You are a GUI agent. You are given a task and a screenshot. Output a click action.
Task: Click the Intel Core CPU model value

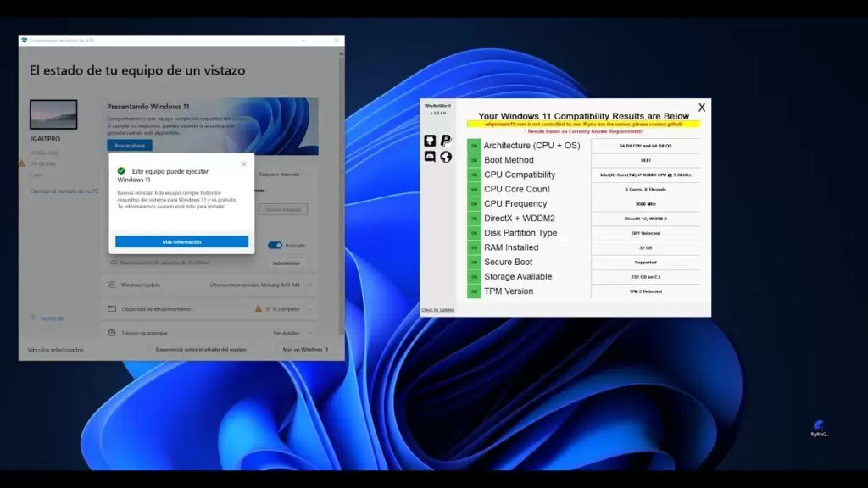click(x=645, y=175)
